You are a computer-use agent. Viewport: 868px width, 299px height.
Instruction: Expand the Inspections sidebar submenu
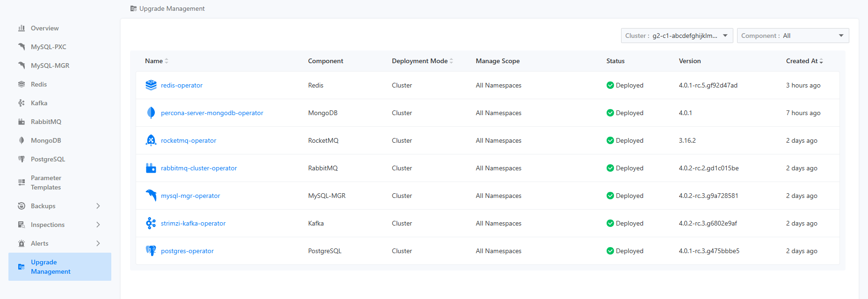(98, 225)
